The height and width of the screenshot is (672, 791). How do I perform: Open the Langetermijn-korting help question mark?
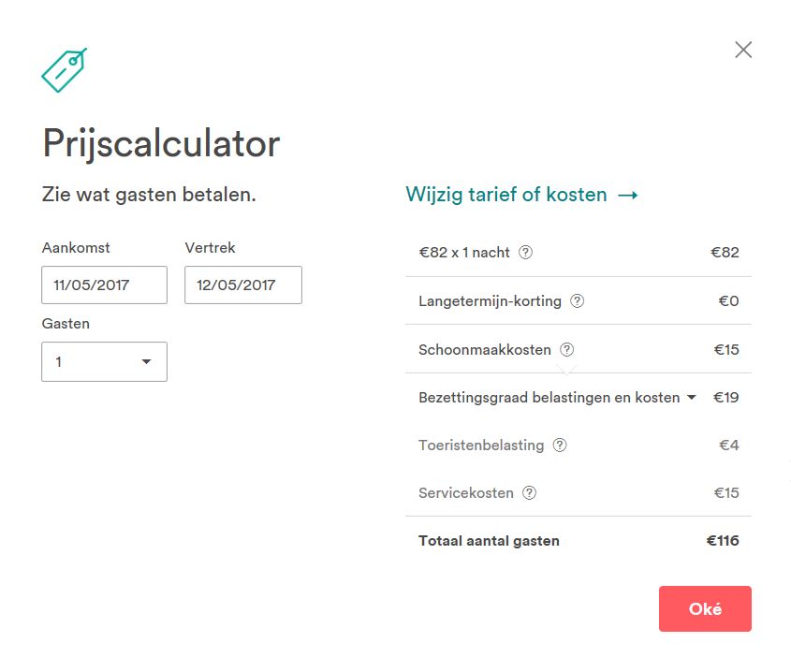pos(578,301)
